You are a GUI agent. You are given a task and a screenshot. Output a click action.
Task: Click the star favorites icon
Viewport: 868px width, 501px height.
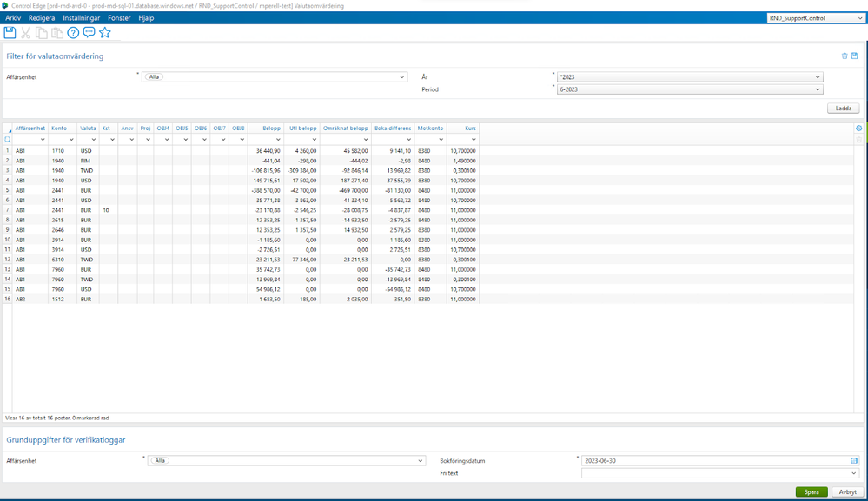tap(104, 33)
